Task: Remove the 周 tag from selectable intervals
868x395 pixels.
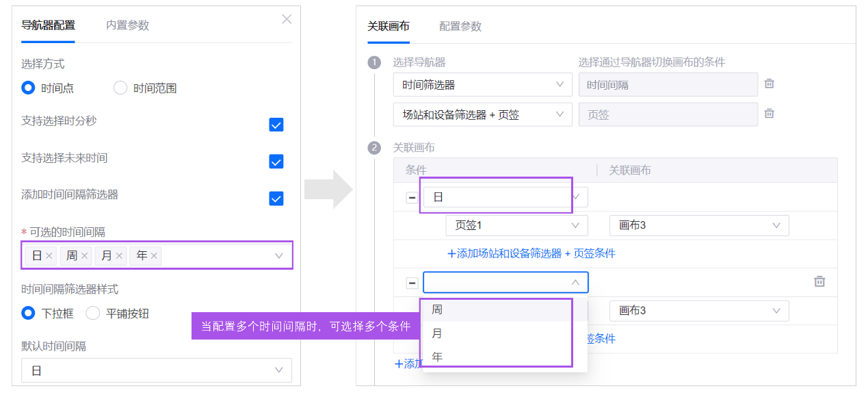Action: (84, 255)
